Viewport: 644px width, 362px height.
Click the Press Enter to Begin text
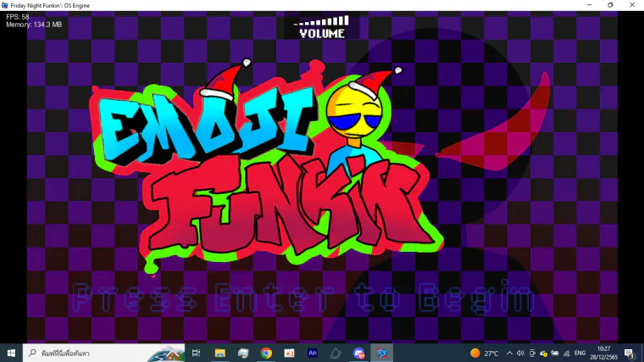point(303,296)
